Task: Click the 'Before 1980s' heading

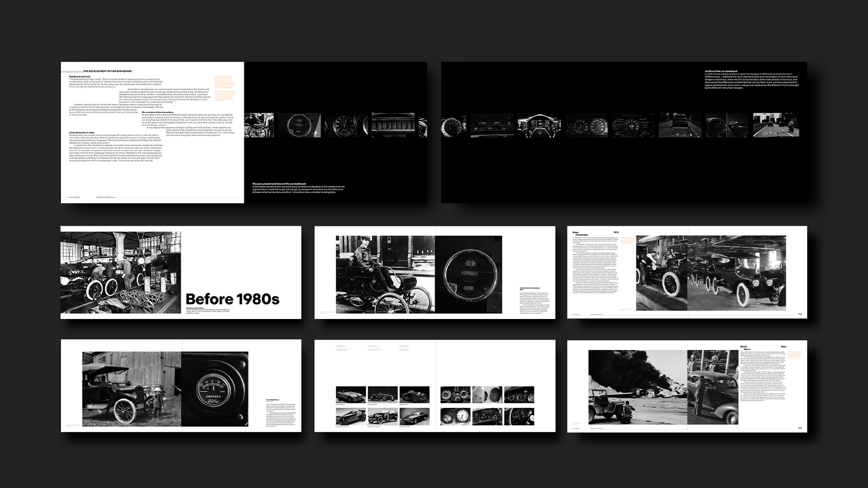Action: [x=232, y=299]
